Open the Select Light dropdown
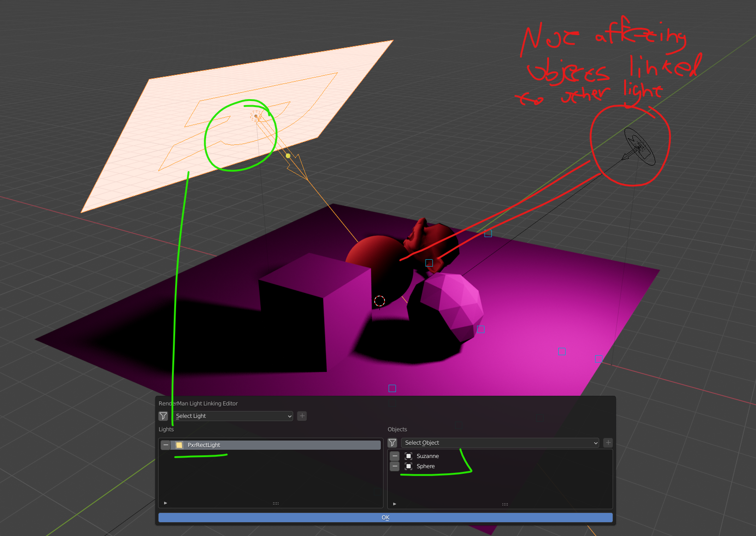The width and height of the screenshot is (756, 536). 232,416
